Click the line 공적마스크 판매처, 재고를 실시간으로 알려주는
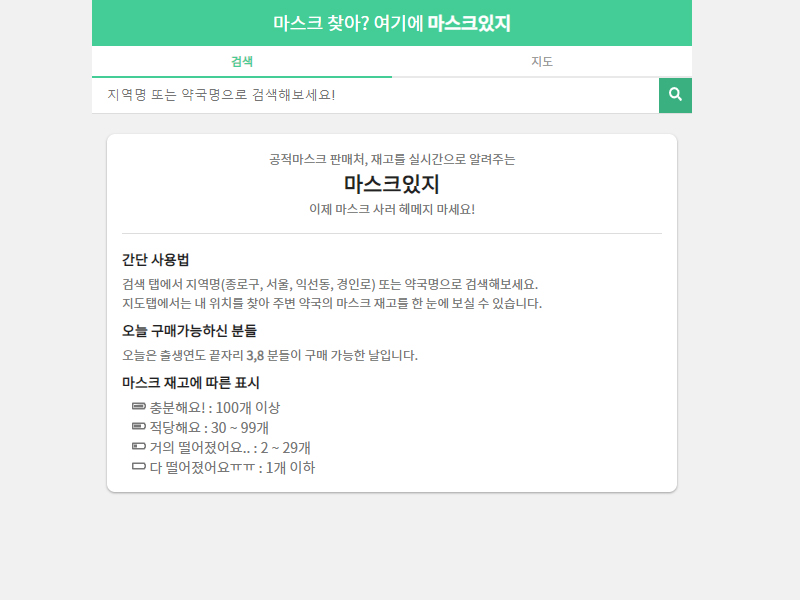Viewport: 800px width, 600px height. pyautogui.click(x=392, y=159)
